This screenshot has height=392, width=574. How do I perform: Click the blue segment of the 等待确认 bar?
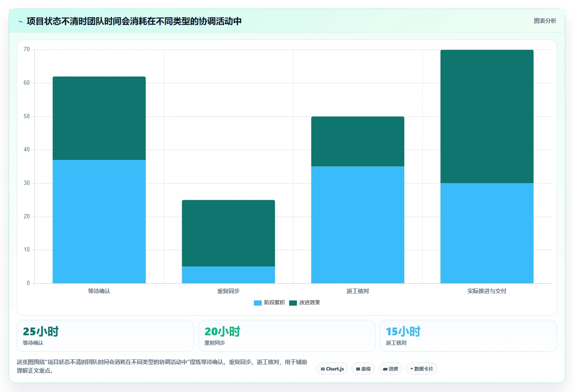click(x=99, y=221)
